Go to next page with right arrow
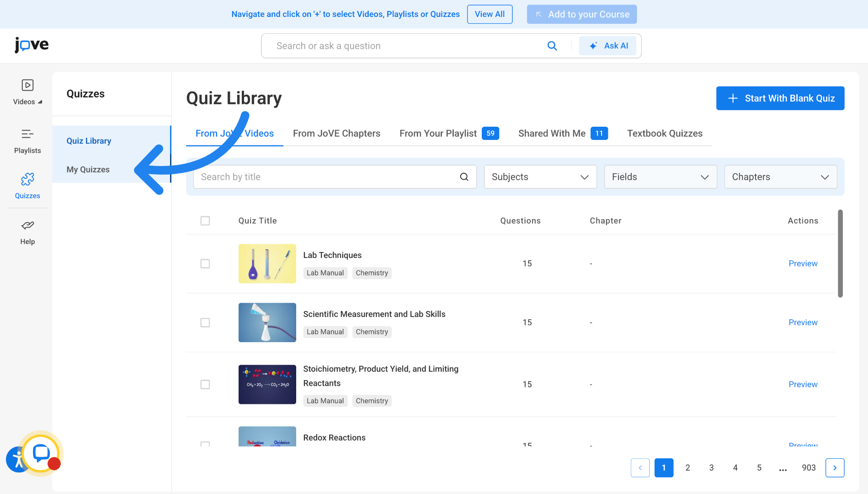The height and width of the screenshot is (494, 868). coord(835,468)
